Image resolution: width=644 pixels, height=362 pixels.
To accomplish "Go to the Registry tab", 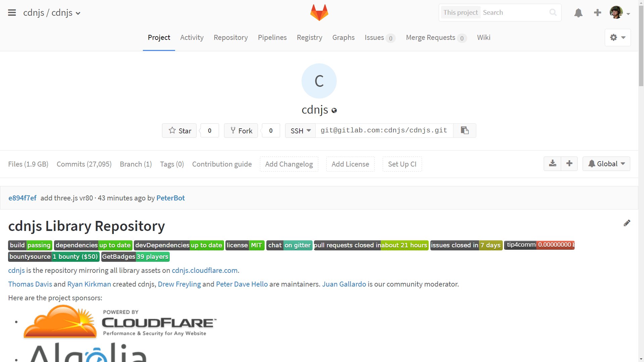I will (310, 38).
